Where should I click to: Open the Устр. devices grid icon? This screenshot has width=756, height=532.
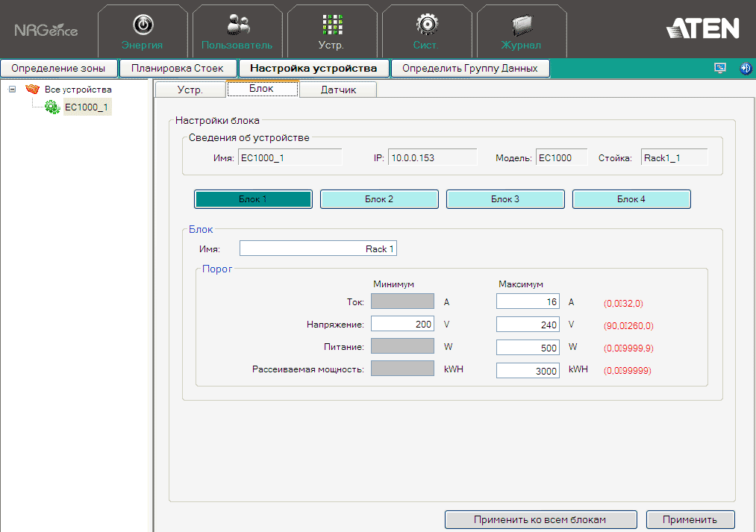click(331, 31)
